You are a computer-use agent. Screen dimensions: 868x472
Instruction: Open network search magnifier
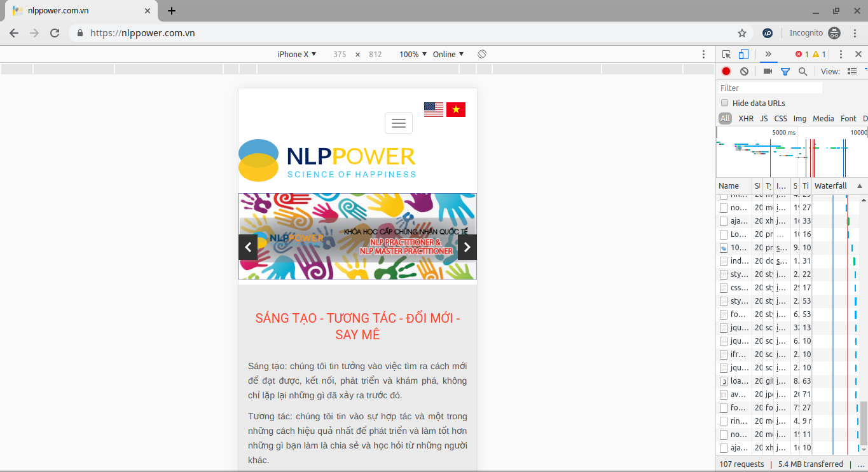803,72
